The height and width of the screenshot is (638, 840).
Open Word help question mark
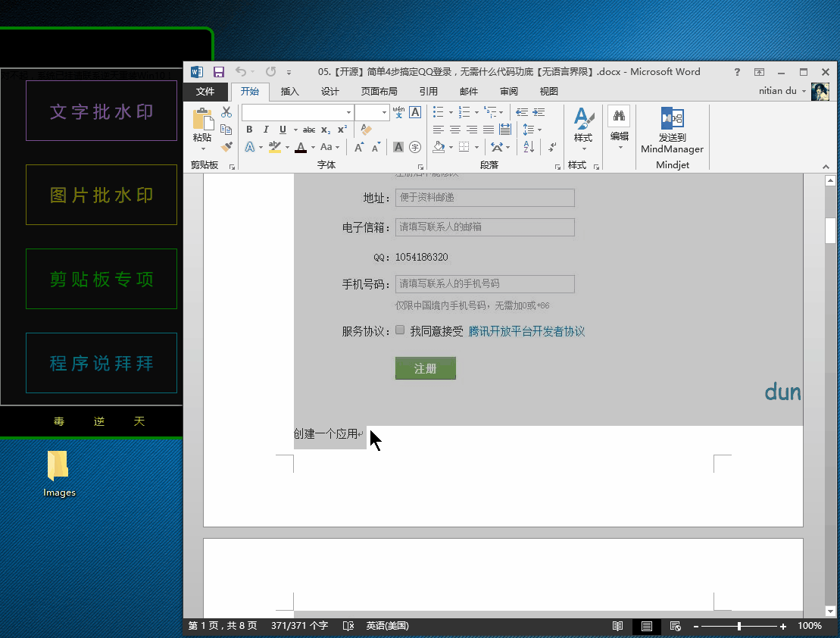tap(737, 72)
